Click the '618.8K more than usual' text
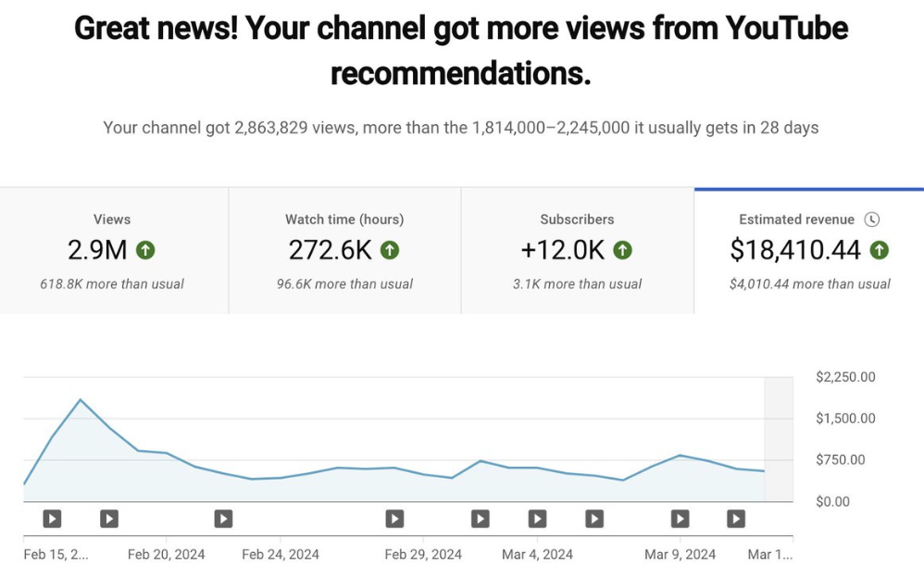Viewport: 924px width, 576px height. [x=112, y=284]
